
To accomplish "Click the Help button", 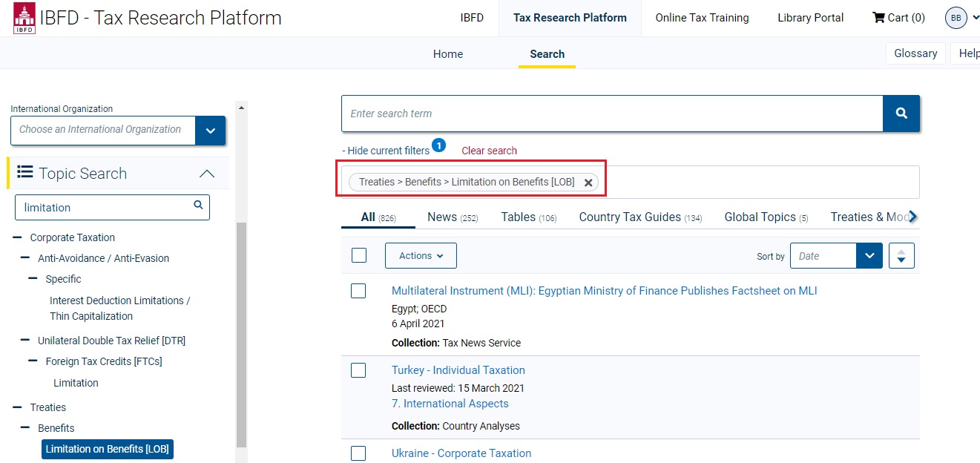I will click(x=966, y=53).
